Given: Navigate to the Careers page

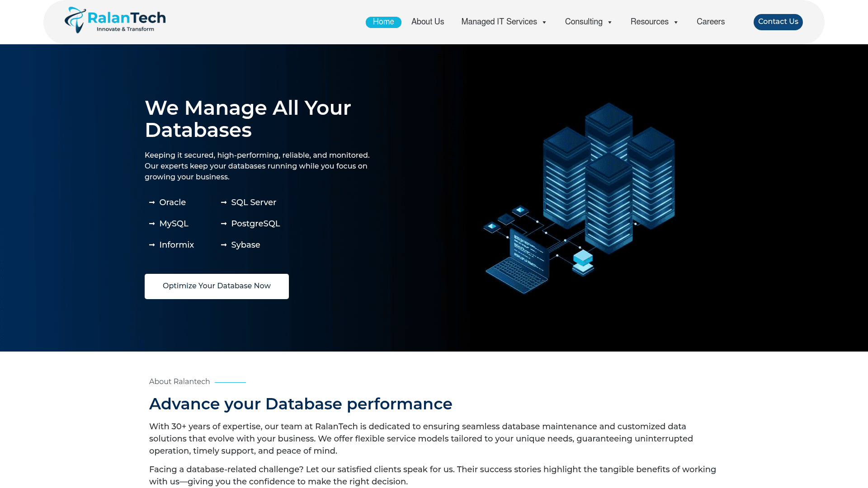Looking at the screenshot, I should tap(711, 22).
